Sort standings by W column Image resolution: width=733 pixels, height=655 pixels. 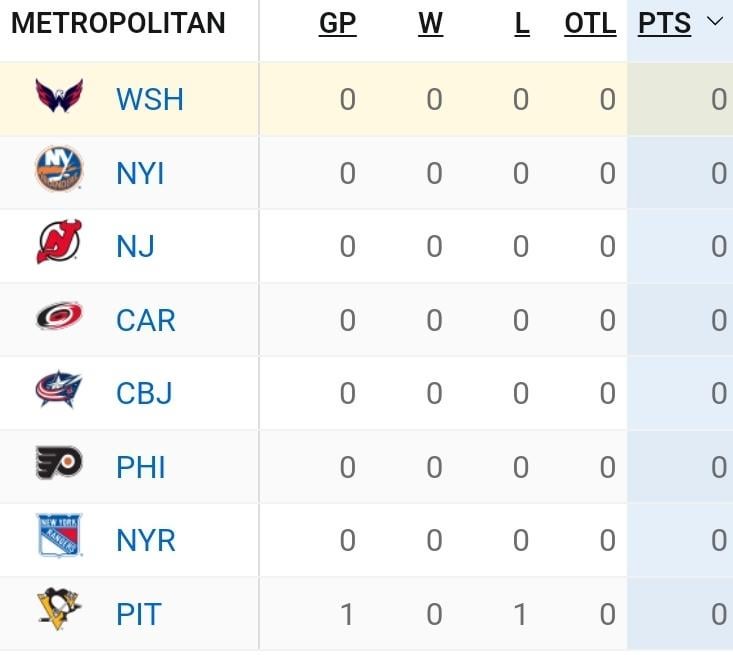(430, 24)
